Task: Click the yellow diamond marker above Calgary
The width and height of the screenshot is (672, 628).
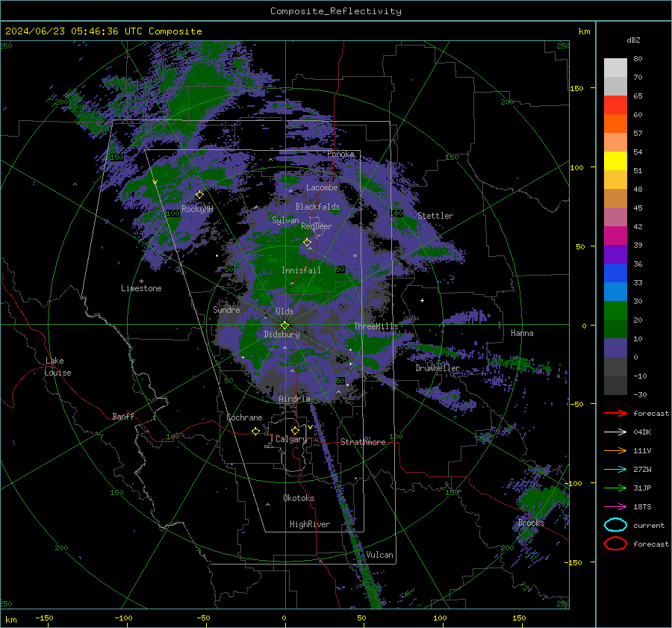Action: click(x=295, y=430)
